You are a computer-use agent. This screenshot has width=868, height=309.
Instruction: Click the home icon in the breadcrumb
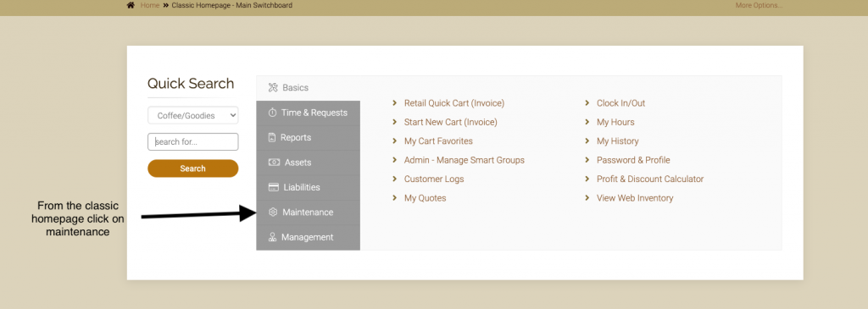pos(131,6)
